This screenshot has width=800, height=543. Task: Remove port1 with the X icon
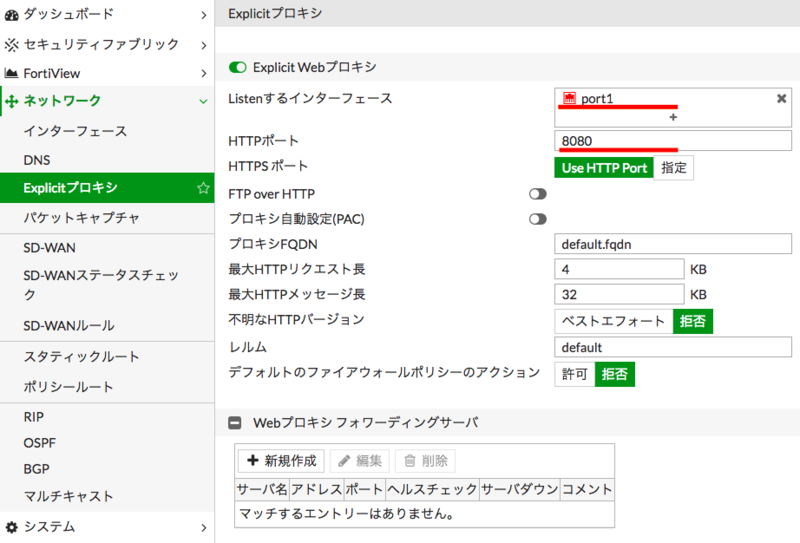(781, 98)
